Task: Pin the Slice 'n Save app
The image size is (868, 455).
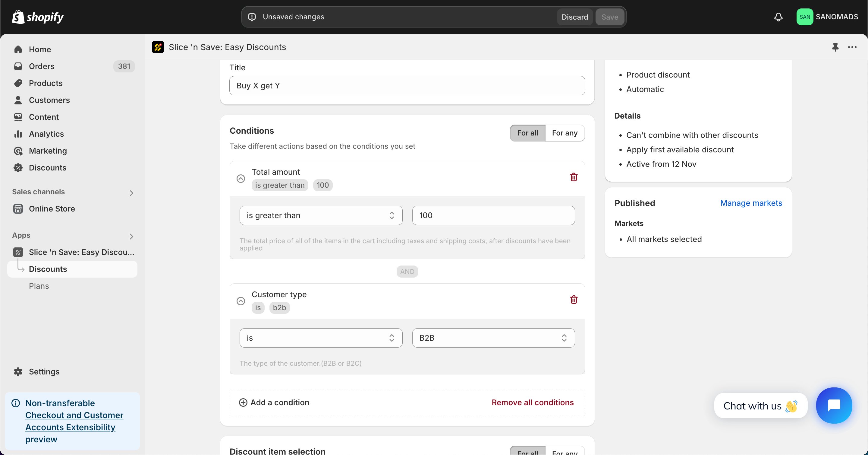Action: tap(835, 47)
